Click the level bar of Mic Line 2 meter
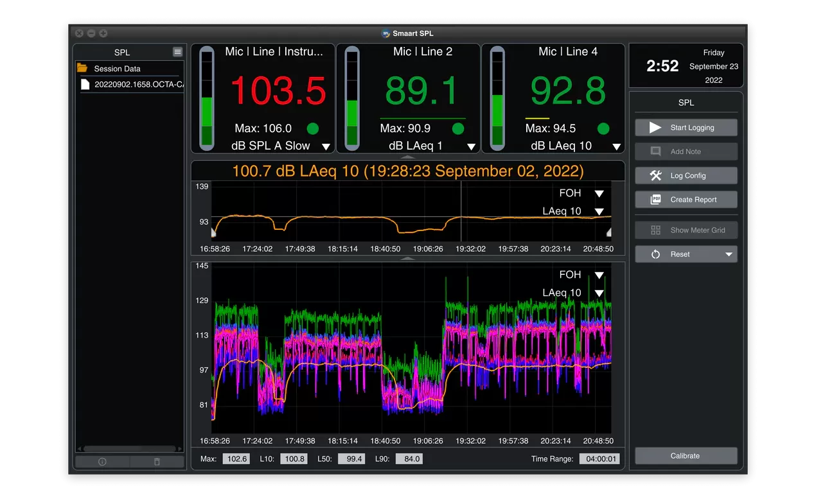 pyautogui.click(x=351, y=98)
